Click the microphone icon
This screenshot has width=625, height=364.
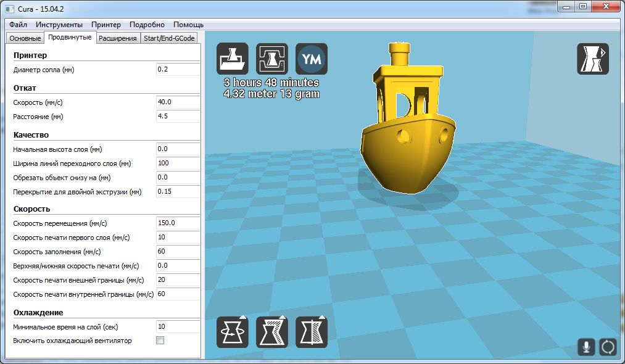[x=587, y=347]
